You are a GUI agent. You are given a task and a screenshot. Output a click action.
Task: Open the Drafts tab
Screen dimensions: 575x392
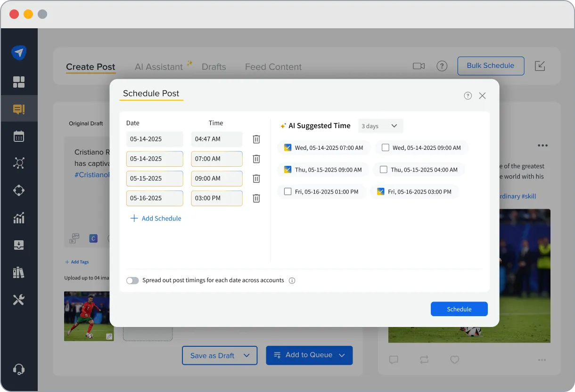point(214,67)
